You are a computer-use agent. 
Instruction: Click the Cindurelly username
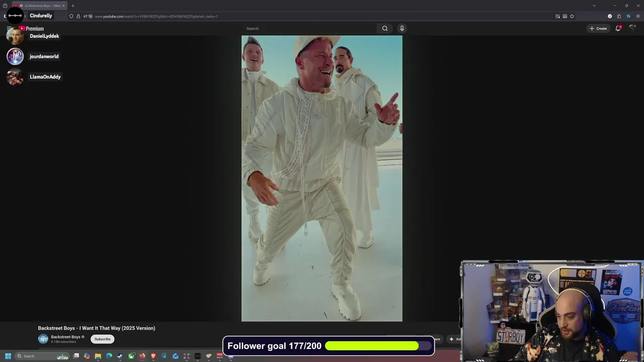tap(41, 16)
